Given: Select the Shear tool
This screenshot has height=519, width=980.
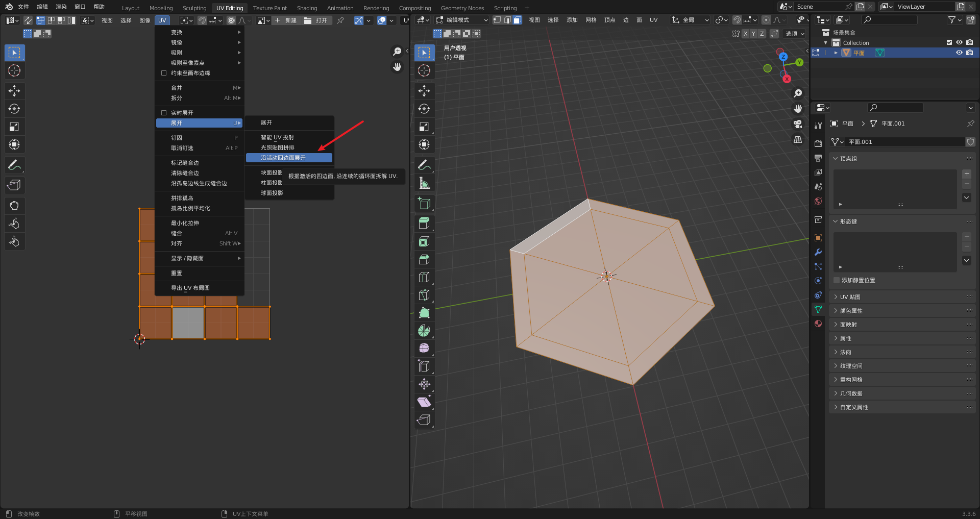Looking at the screenshot, I should (424, 402).
